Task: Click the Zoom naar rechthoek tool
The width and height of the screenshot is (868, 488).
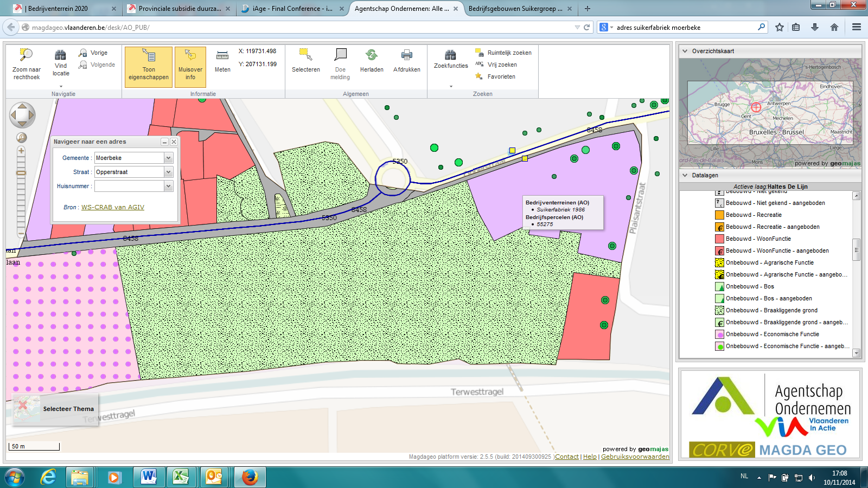Action: point(26,64)
